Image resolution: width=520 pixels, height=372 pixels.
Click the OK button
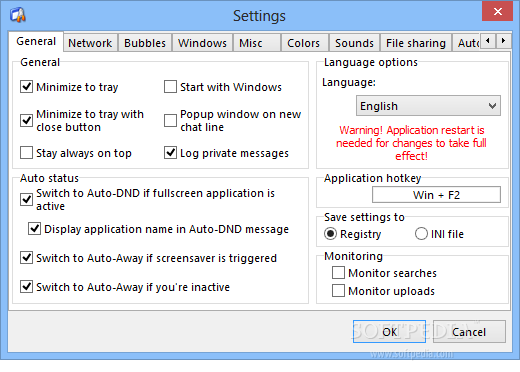point(389,332)
